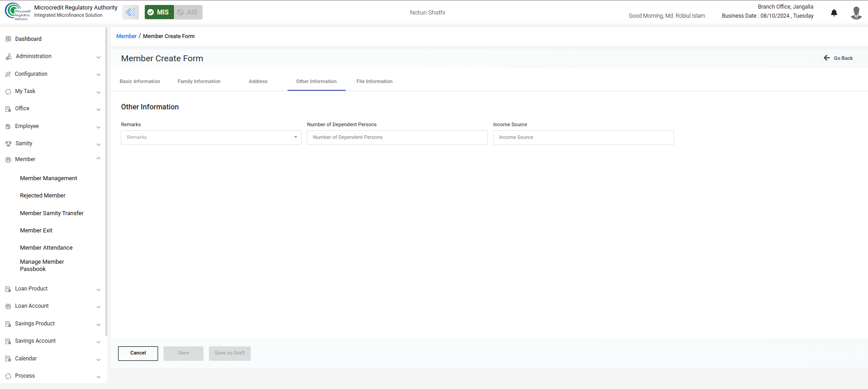Screen dimensions: 868x389
Task: Click Business Date text in header
Action: [768, 16]
